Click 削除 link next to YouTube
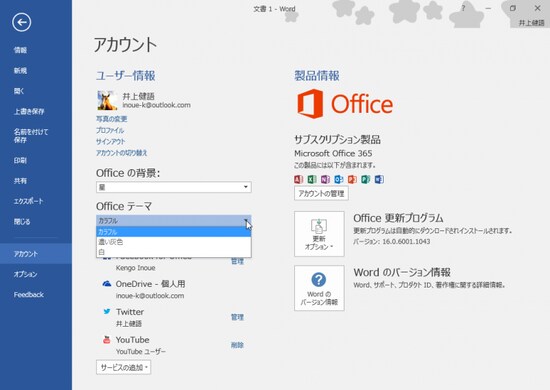The height and width of the screenshot is (390, 550). click(237, 345)
